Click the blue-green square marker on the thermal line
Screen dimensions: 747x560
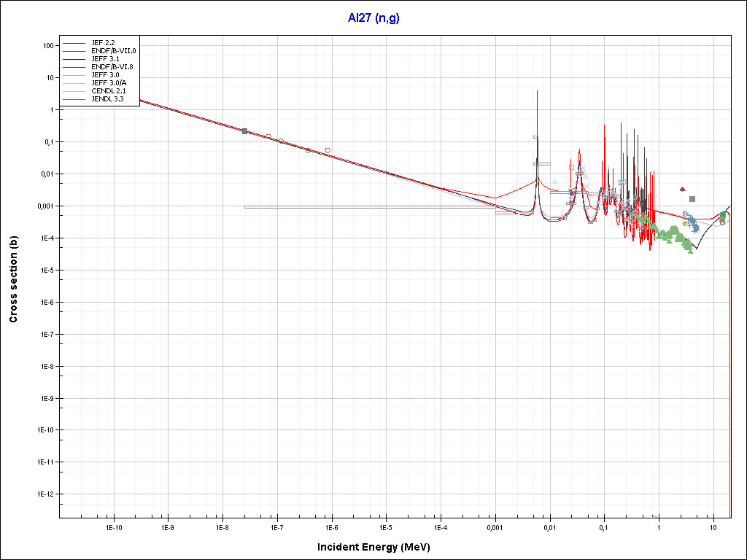click(244, 131)
